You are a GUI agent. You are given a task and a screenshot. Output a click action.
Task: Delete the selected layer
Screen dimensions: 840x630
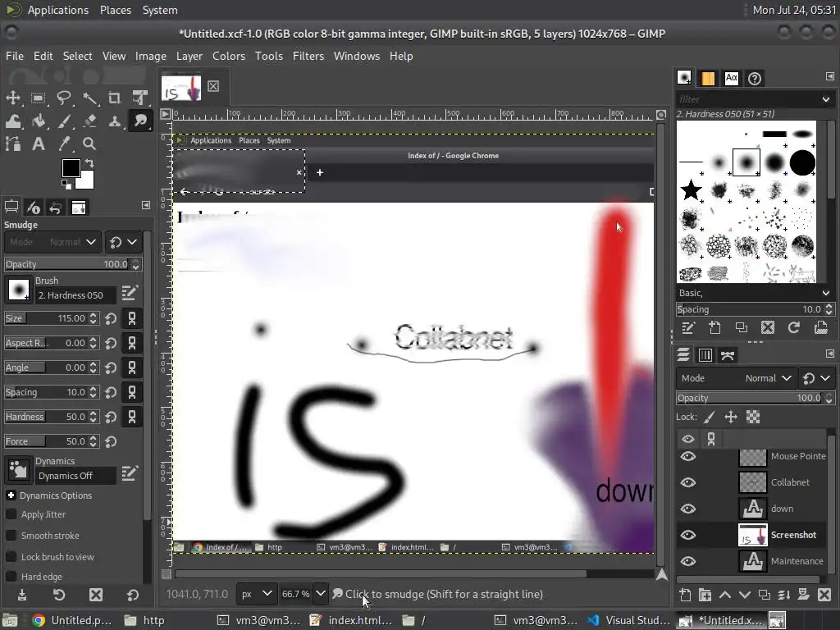[x=824, y=595]
